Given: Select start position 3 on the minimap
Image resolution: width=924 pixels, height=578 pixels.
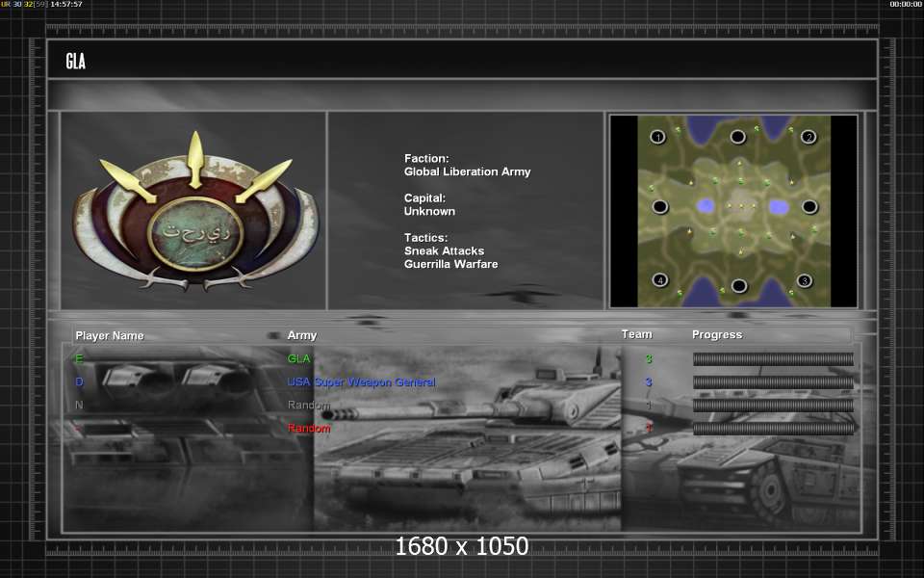Looking at the screenshot, I should (x=805, y=280).
